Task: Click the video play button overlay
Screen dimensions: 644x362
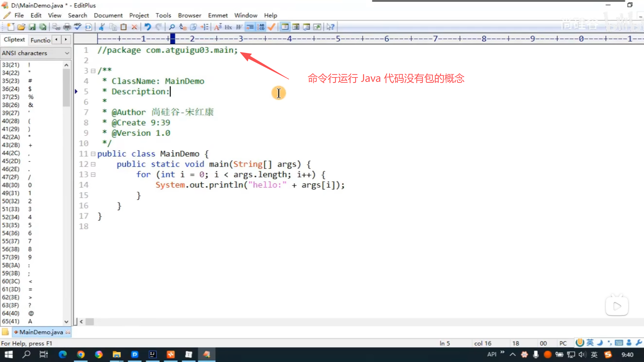Action: (x=617, y=306)
